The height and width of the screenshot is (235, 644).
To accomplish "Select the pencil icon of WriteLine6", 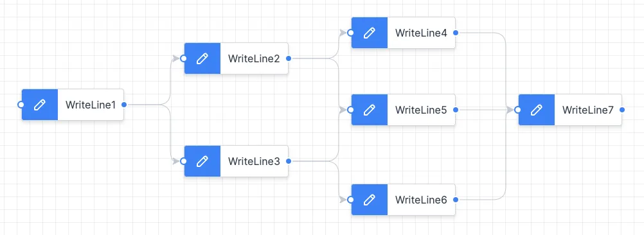I will click(369, 200).
